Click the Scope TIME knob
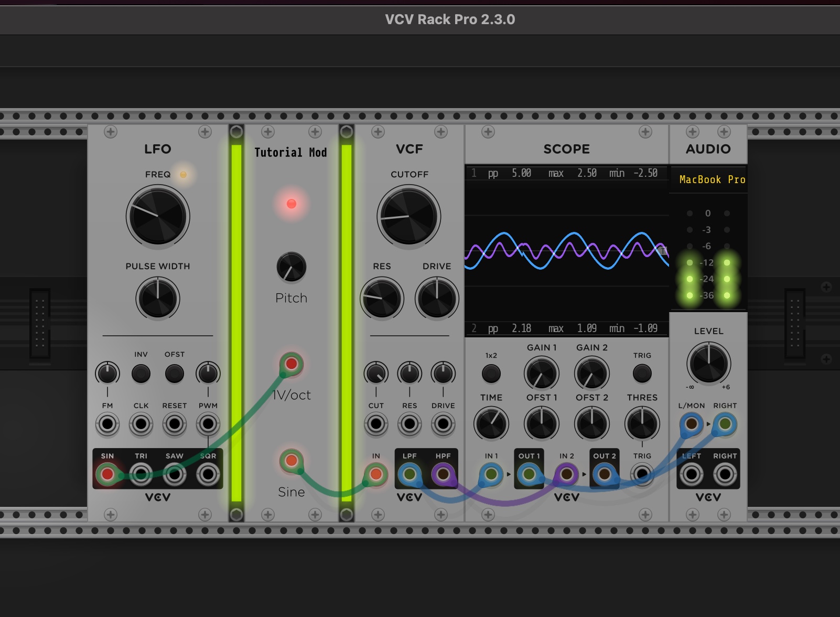Screen dimensions: 840x617 click(491, 424)
